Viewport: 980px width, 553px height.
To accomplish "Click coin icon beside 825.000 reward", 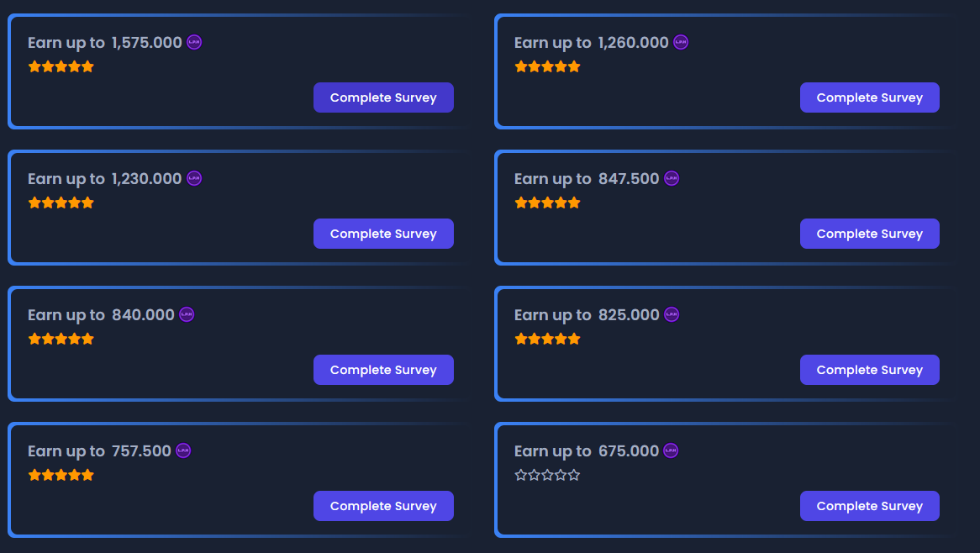I will [672, 314].
